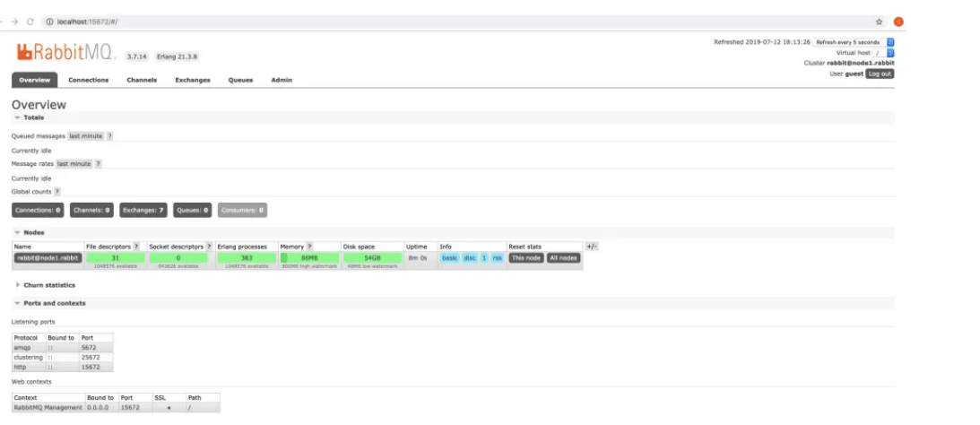Open the rabbit@node1.rabbit node link

48,257
